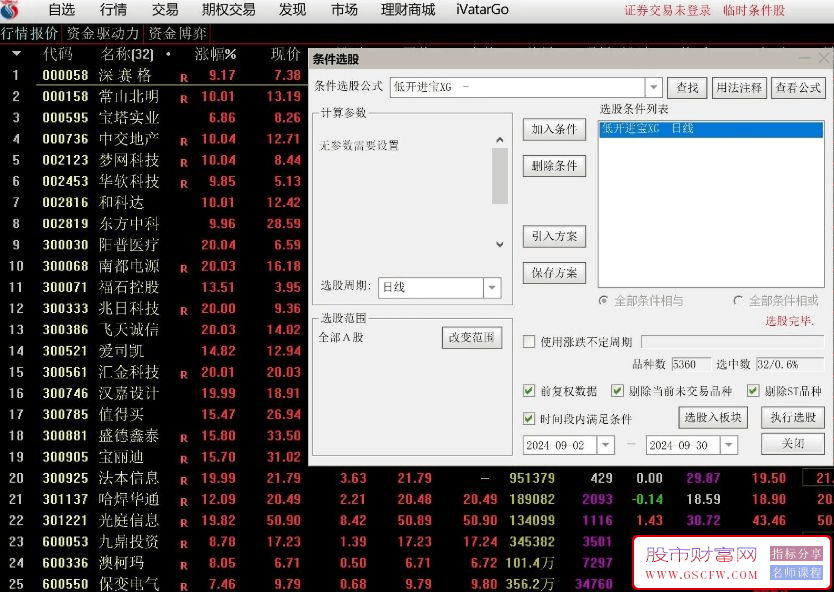Click the R marker beside 深赛格
834x592 pixels.
pyautogui.click(x=184, y=78)
